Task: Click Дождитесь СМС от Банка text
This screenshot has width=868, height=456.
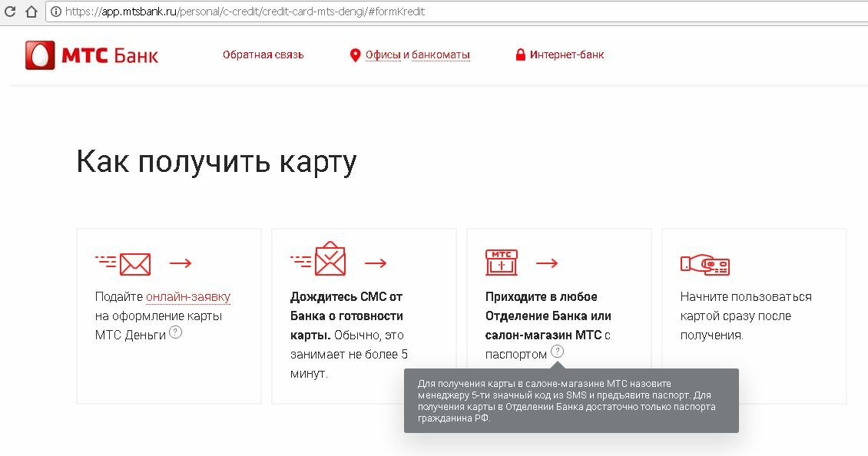Action: pos(346,316)
